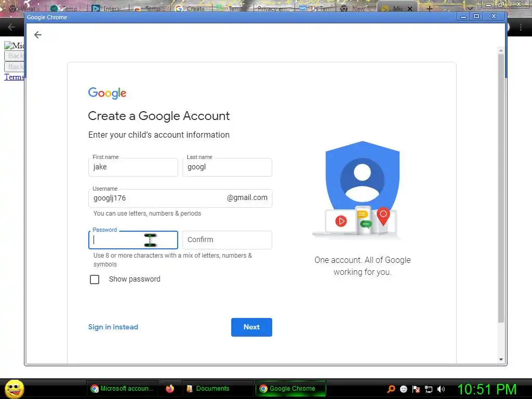Open the Terms link in the background page
532x399 pixels.
click(14, 77)
